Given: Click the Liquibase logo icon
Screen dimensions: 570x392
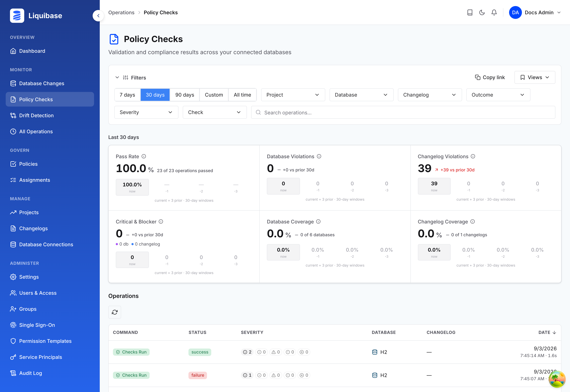Looking at the screenshot, I should point(17,16).
